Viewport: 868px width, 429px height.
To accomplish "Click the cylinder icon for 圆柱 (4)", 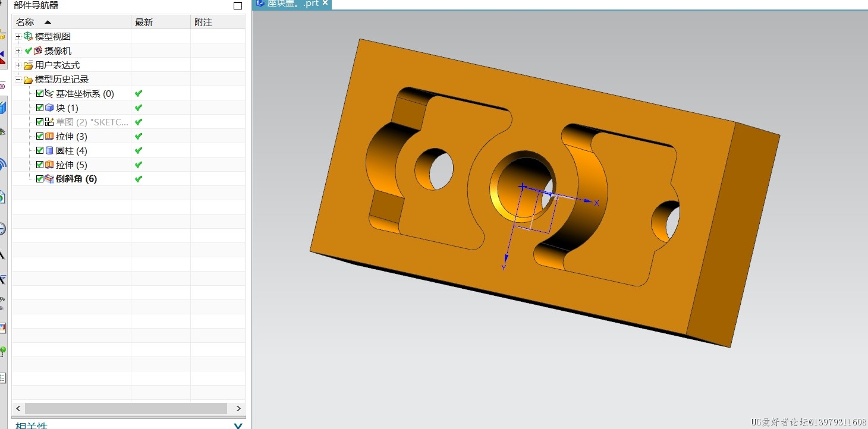I will tap(49, 150).
